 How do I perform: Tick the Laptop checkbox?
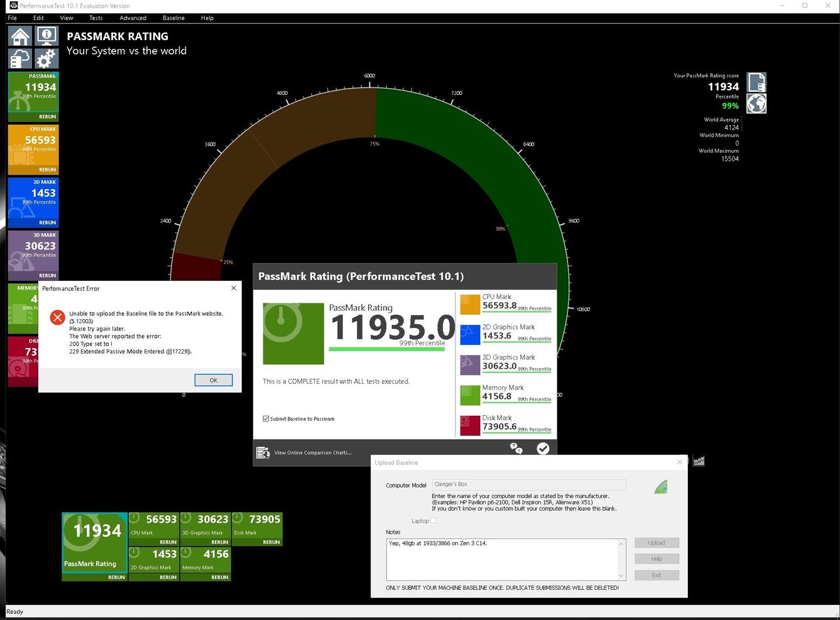(x=434, y=521)
